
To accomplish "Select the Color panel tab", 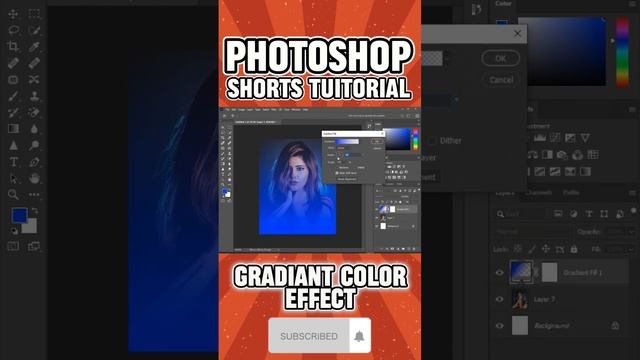I will pyautogui.click(x=503, y=4).
